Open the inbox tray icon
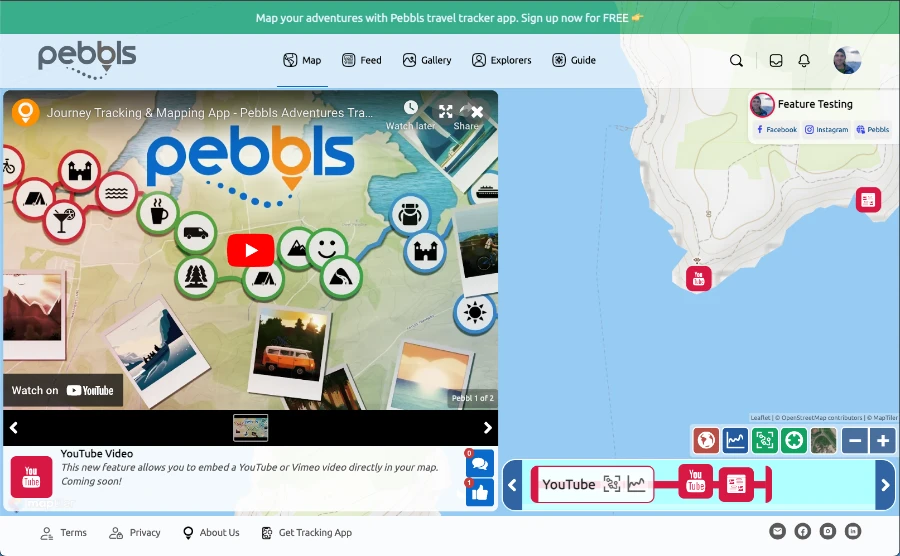 tap(776, 61)
